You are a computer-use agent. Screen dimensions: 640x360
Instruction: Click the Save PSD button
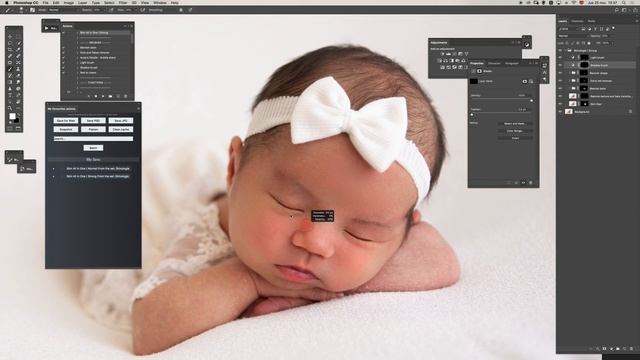[x=93, y=121]
